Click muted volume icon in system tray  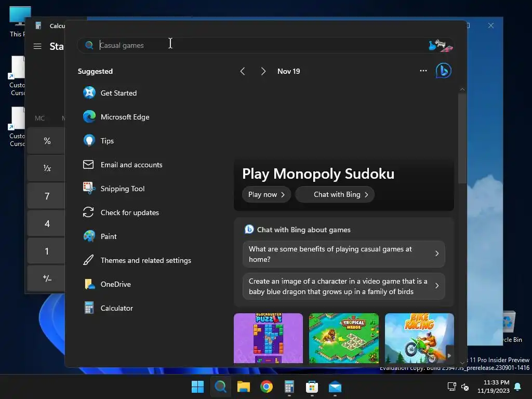click(x=465, y=387)
